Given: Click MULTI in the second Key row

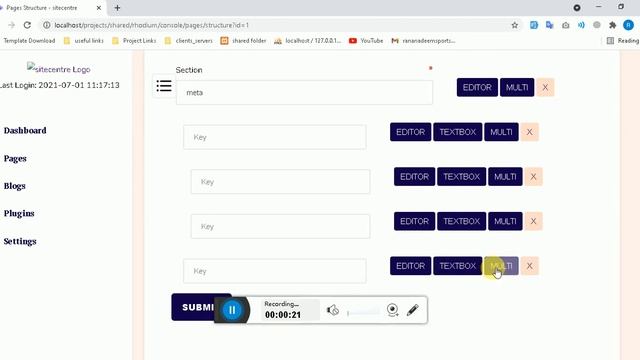Looking at the screenshot, I should point(505,176).
